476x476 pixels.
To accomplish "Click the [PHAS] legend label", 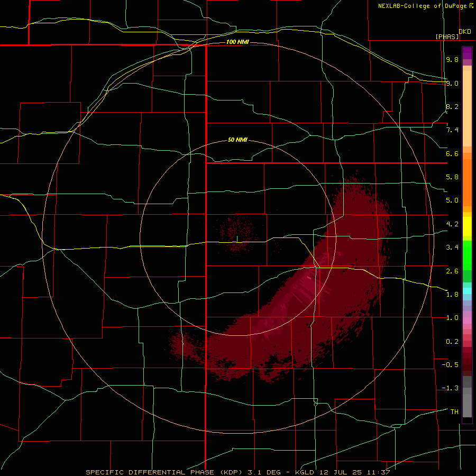I will tap(447, 36).
